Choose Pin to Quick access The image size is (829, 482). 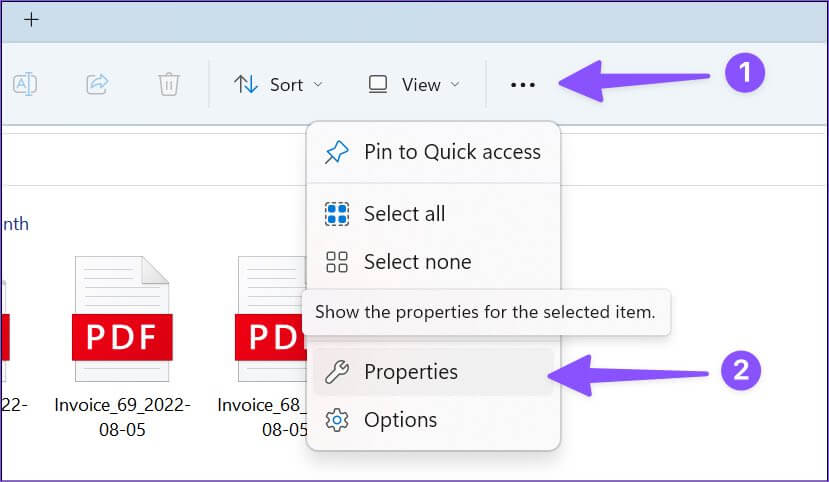[x=433, y=152]
